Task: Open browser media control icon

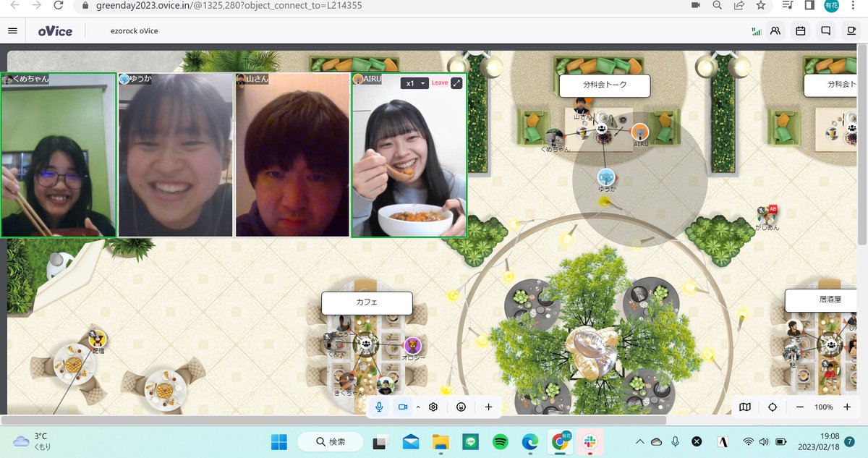Action: point(788,5)
